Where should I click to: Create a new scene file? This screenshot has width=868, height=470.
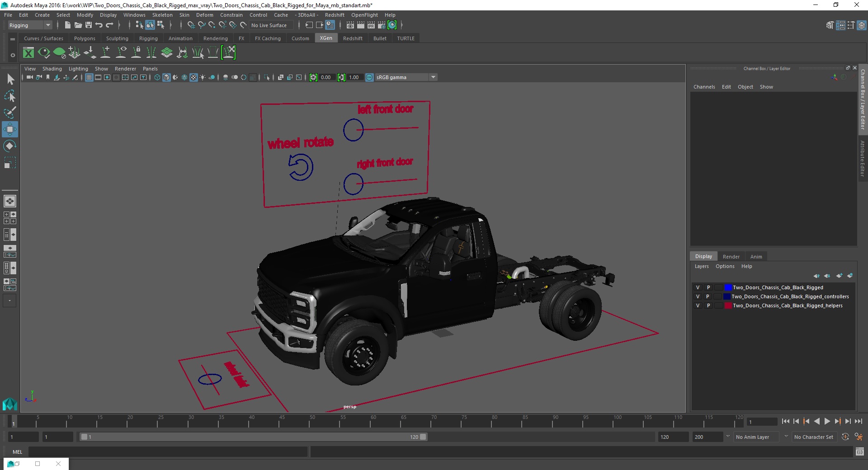coord(67,25)
